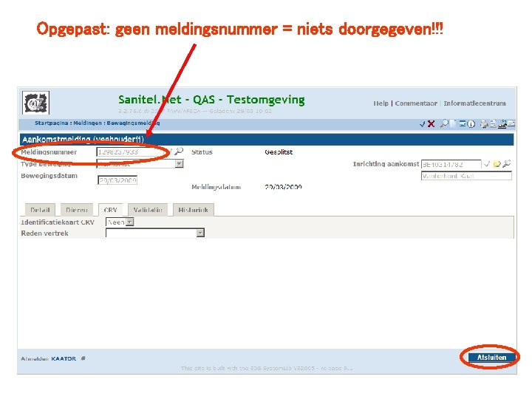Open the Informatiecentrum link
532x399 pixels.
tap(474, 103)
